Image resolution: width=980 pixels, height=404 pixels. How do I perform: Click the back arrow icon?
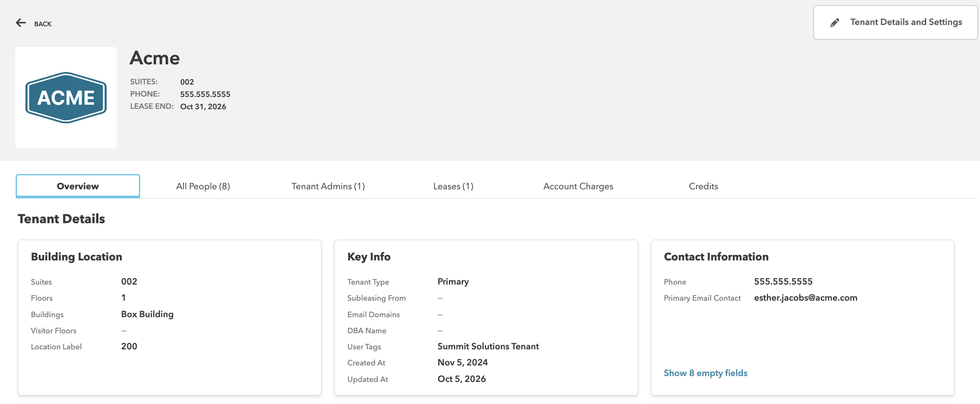(x=21, y=23)
